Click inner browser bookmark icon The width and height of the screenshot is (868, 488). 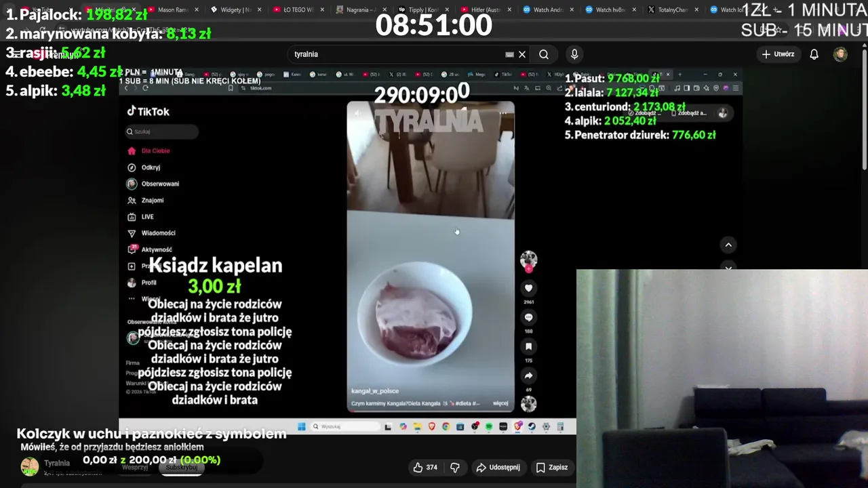[x=231, y=88]
